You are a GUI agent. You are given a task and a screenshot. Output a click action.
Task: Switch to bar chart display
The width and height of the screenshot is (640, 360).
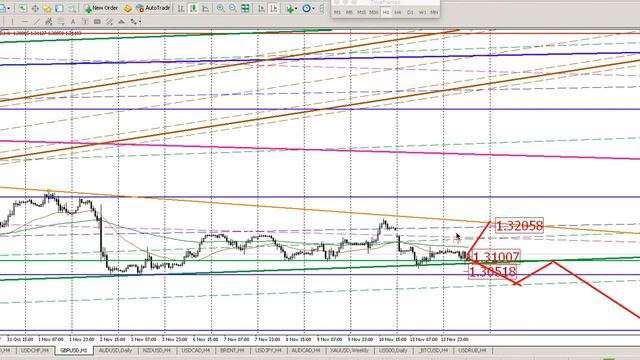pos(181,8)
